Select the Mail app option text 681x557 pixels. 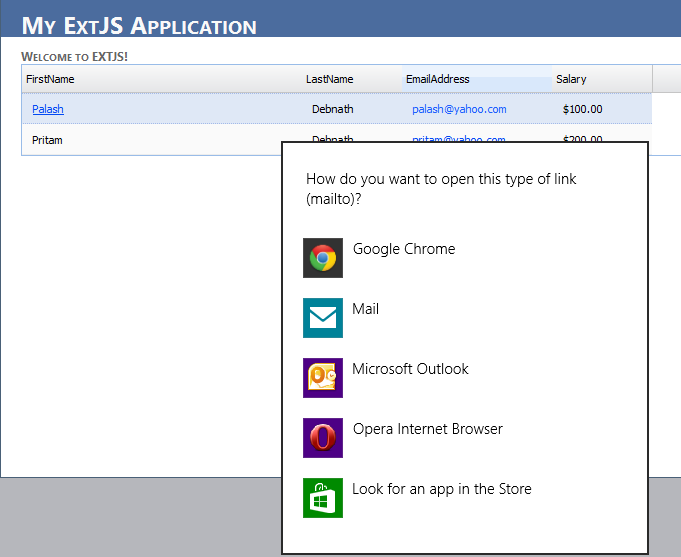[365, 309]
